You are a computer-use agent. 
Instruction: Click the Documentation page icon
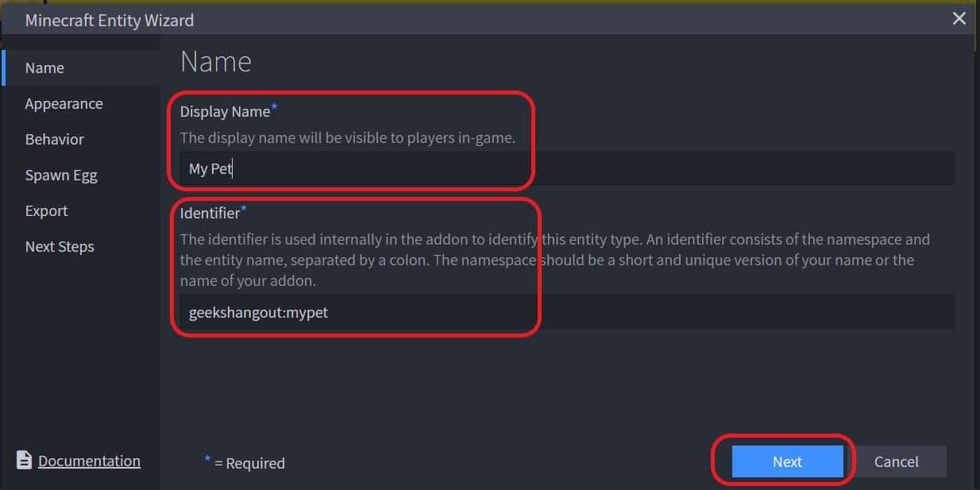click(25, 461)
